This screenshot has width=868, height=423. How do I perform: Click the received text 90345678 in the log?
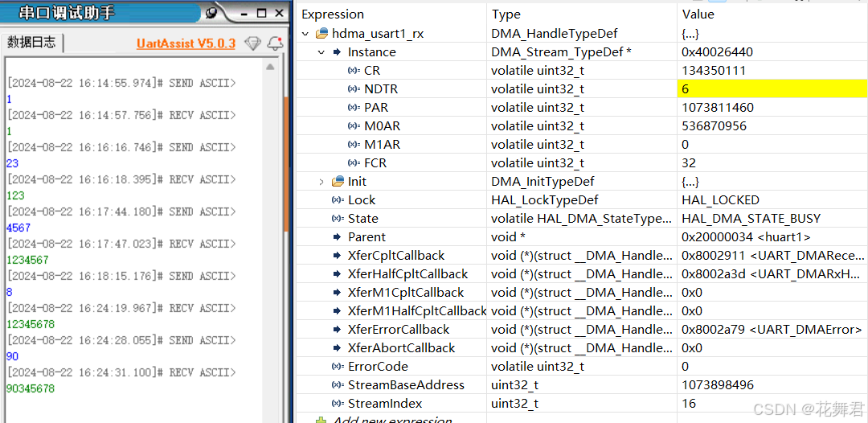[x=31, y=388]
